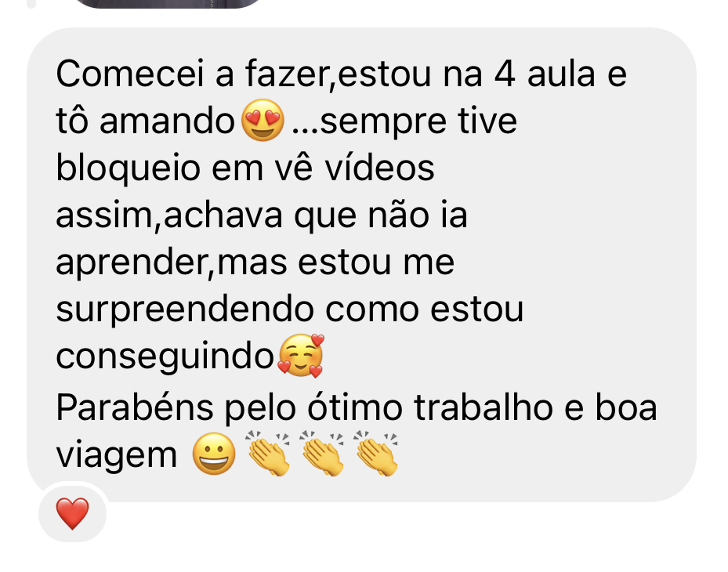The image size is (728, 572).
Task: Click the second clapping hands emoji
Action: (323, 453)
